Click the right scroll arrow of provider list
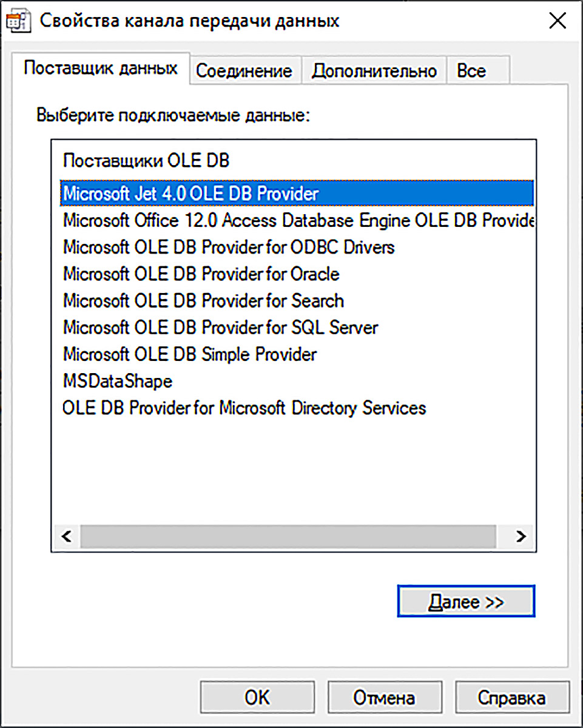This screenshot has width=583, height=728. click(x=521, y=536)
